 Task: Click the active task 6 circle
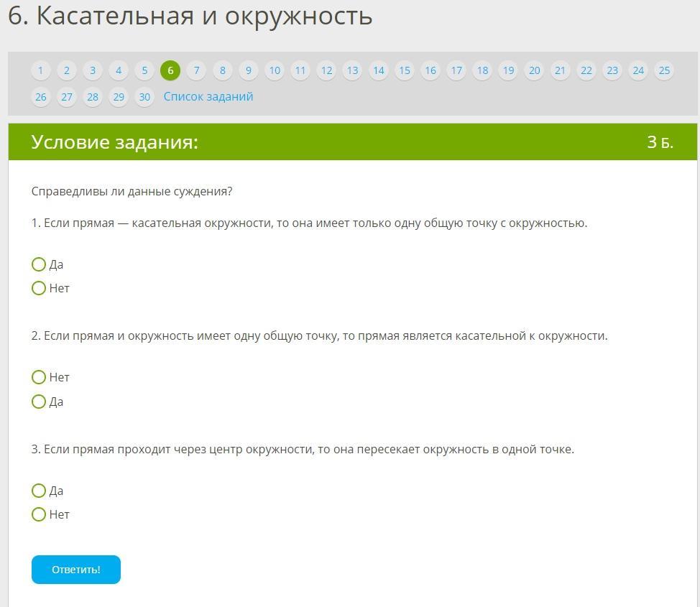(170, 70)
